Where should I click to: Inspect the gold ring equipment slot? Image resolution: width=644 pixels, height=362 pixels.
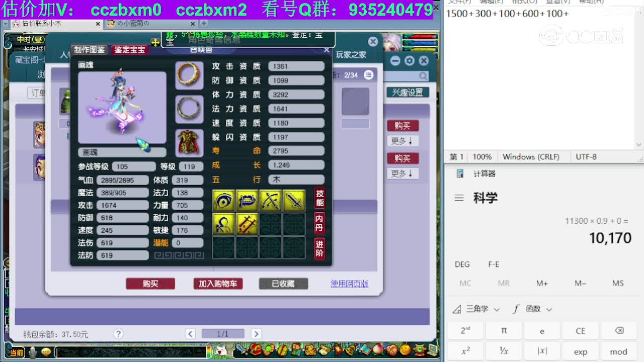pyautogui.click(x=189, y=75)
